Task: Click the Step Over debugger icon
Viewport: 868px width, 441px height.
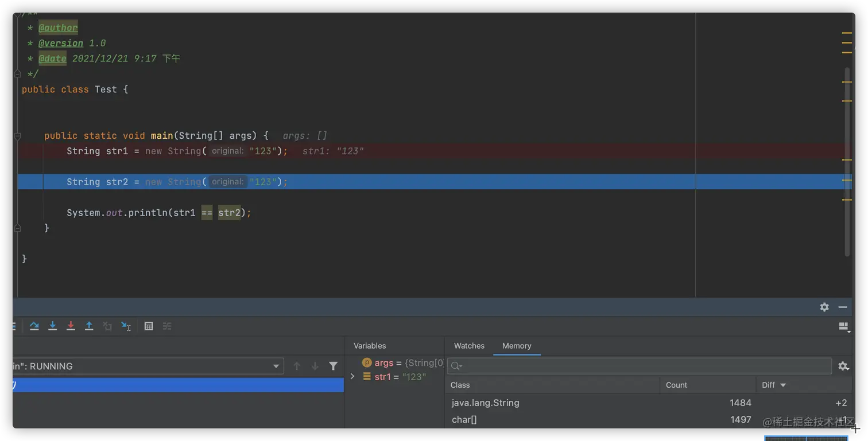Action: (x=34, y=326)
